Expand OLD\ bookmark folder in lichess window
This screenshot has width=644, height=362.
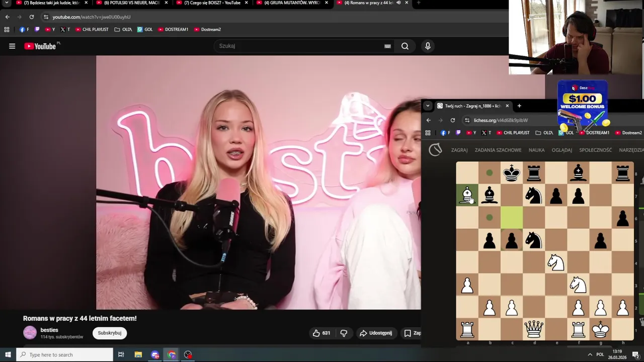[544, 133]
